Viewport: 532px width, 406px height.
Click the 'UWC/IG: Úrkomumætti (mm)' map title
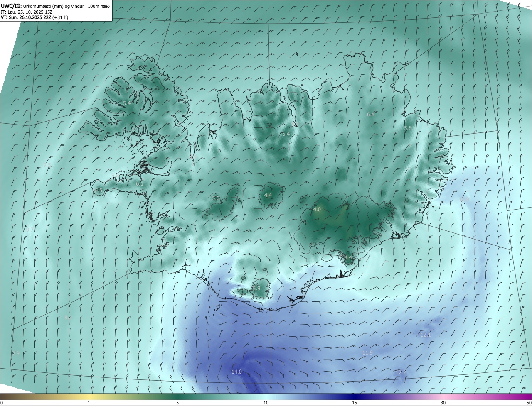(x=55, y=6)
